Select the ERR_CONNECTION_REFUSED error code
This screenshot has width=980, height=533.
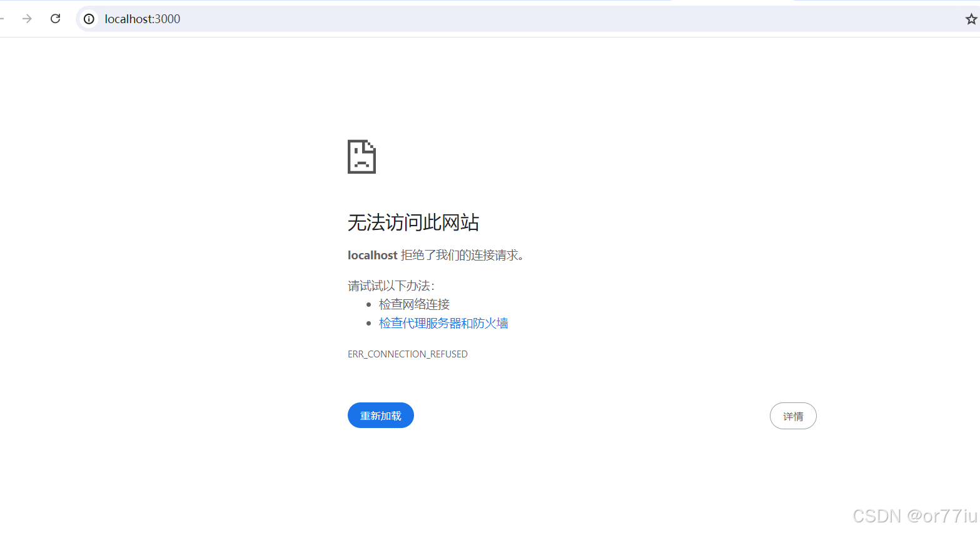point(408,354)
